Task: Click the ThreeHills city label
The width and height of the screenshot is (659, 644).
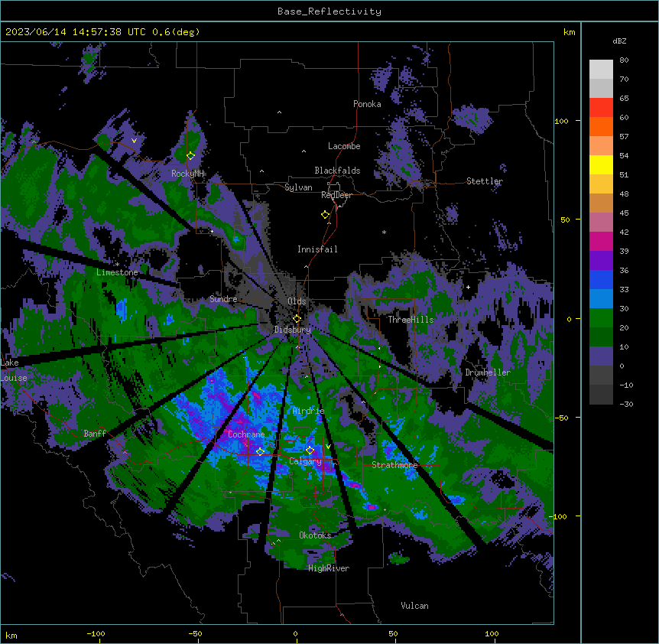Action: (411, 320)
